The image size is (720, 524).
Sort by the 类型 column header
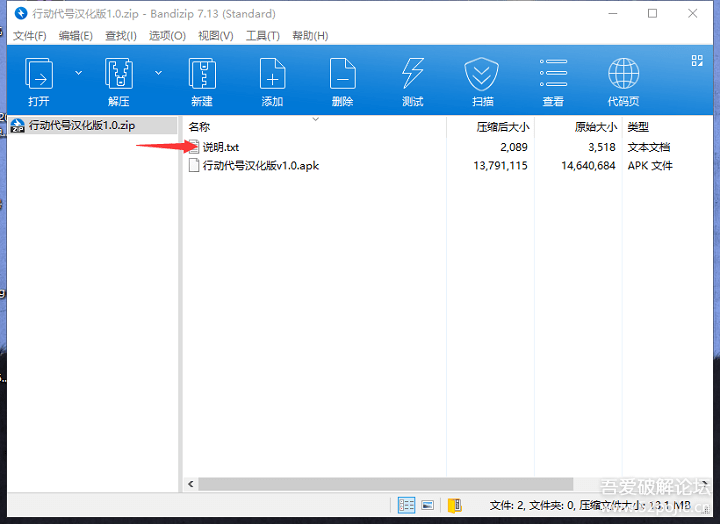[x=638, y=127]
